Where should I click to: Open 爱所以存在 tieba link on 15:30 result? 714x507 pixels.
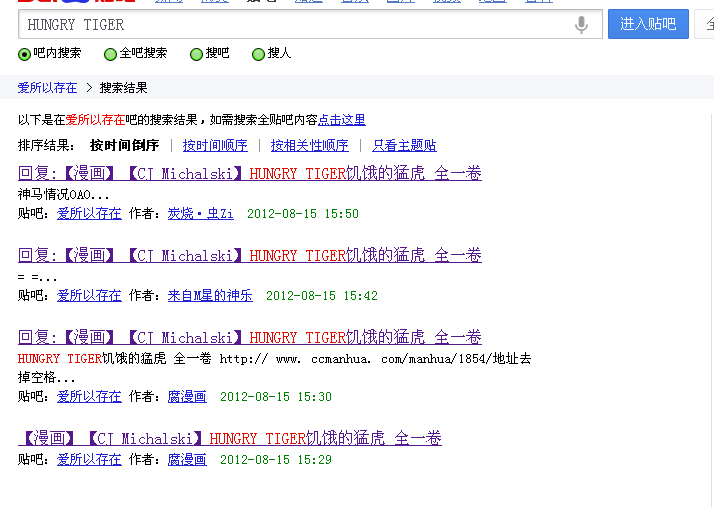click(89, 396)
